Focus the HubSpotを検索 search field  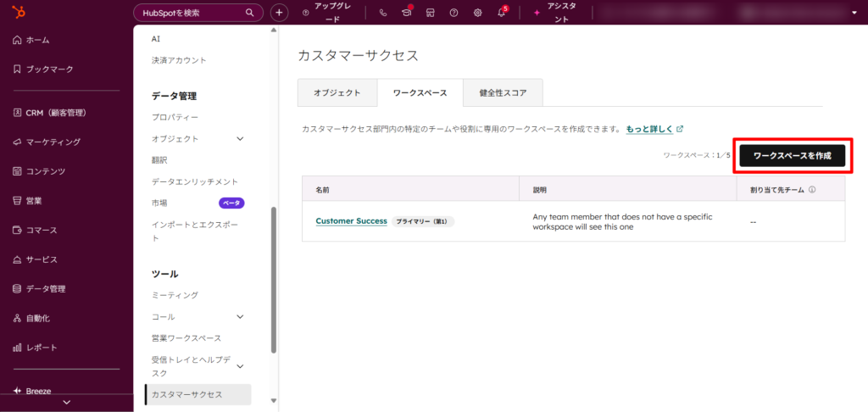pos(198,13)
